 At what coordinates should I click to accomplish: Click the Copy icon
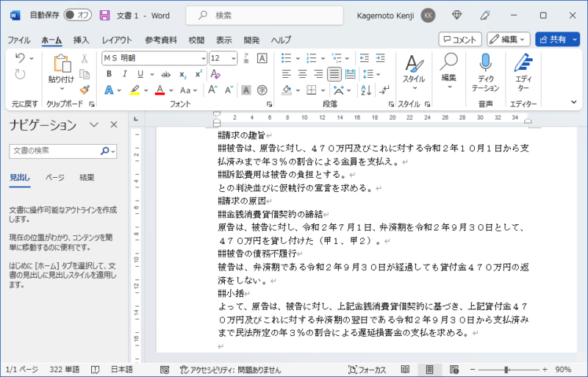click(85, 74)
